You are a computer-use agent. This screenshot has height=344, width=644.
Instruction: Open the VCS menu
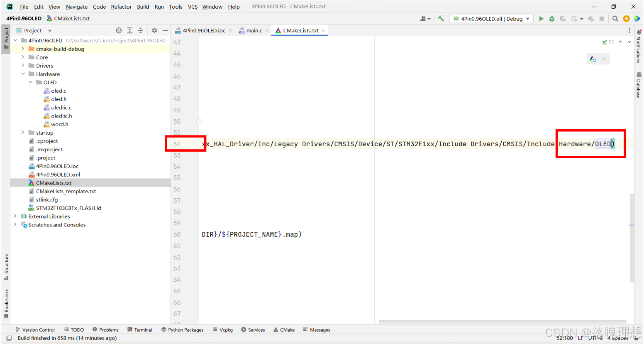(x=193, y=7)
